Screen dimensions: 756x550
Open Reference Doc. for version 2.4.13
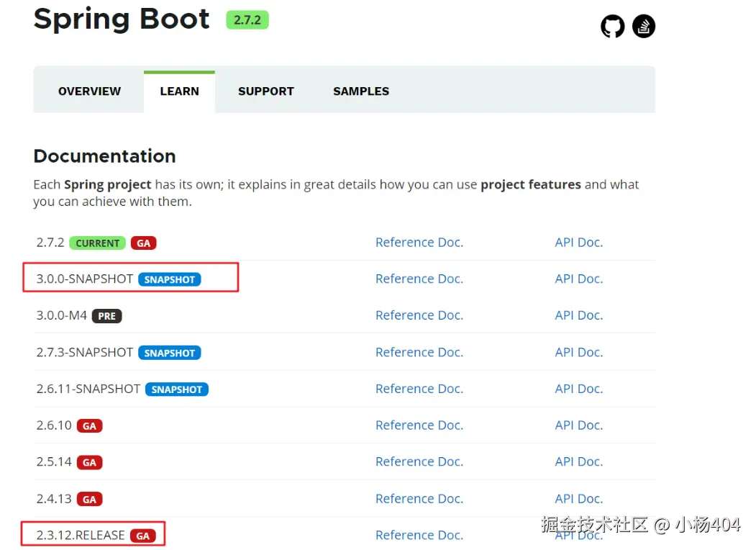click(419, 498)
